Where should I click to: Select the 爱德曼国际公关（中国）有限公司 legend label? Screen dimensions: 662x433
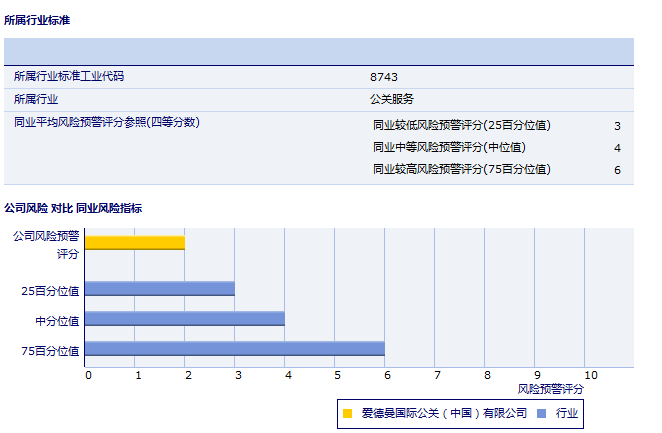point(444,412)
